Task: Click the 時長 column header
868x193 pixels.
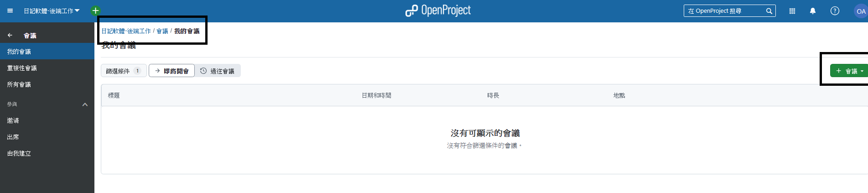Action: pos(493,95)
